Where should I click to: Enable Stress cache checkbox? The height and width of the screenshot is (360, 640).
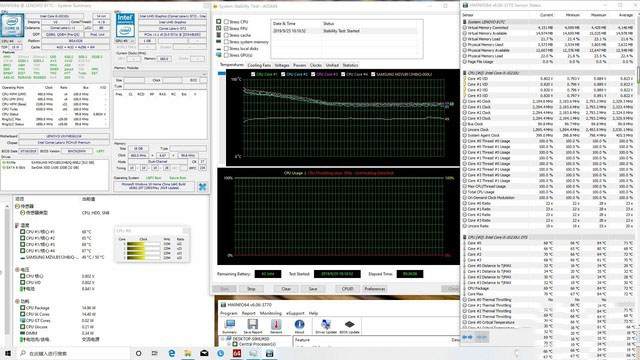[x=226, y=35]
